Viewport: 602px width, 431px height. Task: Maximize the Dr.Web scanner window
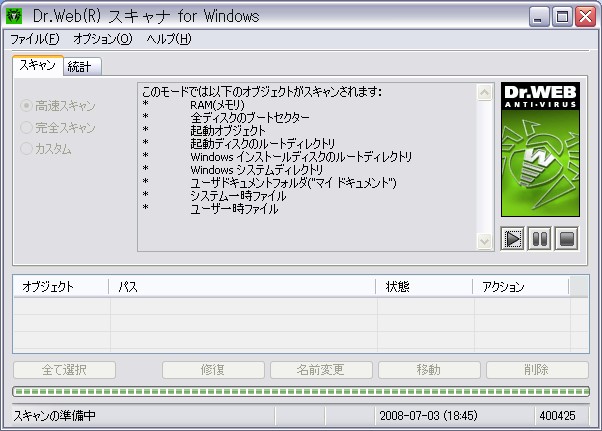562,16
